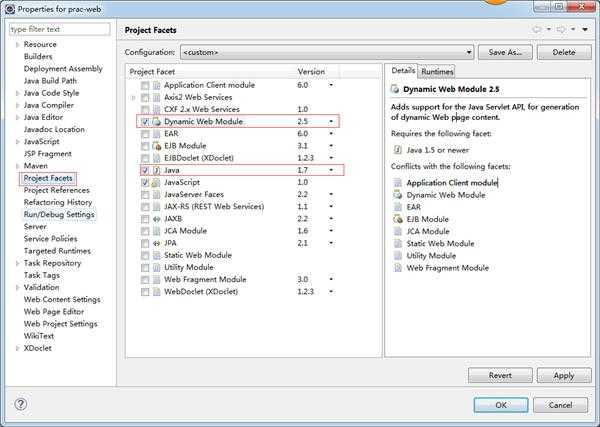Screen dimensions: 600x427
Task: Select Deployment Assembly in tree
Action: 63,69
